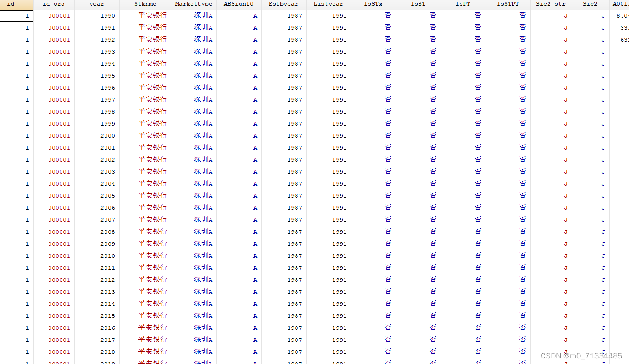Click the year cell showing 1995
Image resolution: width=629 pixels, height=364 pixels.
[97, 76]
